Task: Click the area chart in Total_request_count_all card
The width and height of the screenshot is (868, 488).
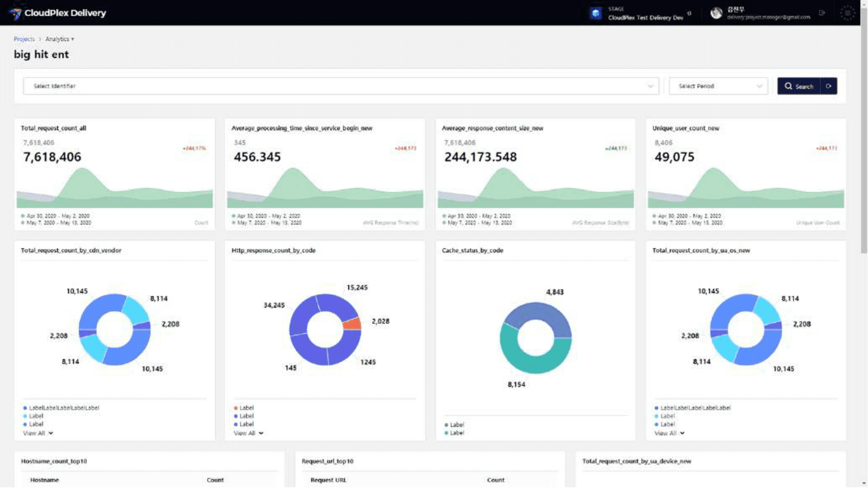Action: (114, 188)
